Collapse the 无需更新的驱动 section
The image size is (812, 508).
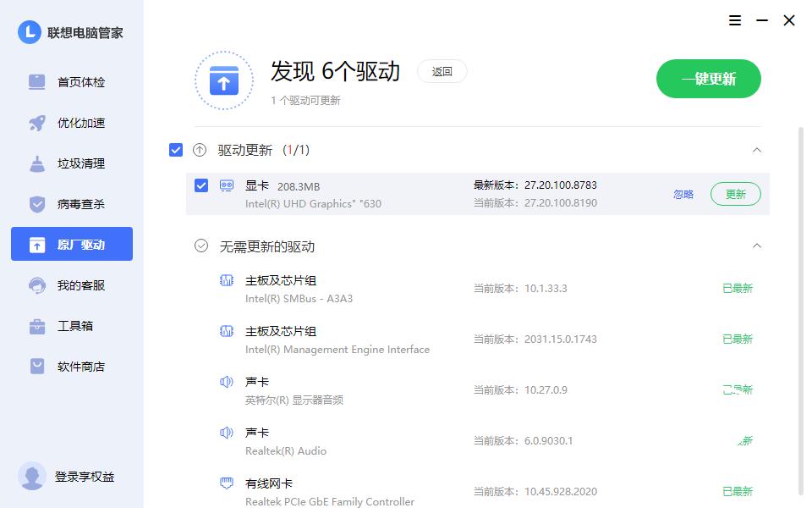click(x=757, y=246)
